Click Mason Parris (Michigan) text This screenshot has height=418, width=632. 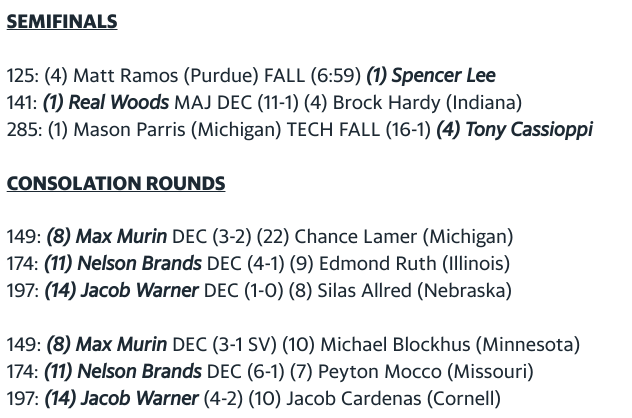coord(177,130)
